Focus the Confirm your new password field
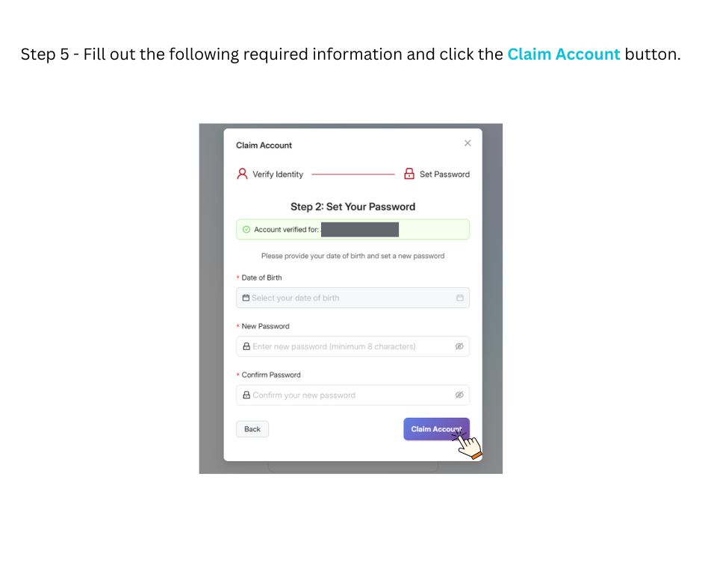Viewport: 702px width, 588px height. (x=344, y=395)
